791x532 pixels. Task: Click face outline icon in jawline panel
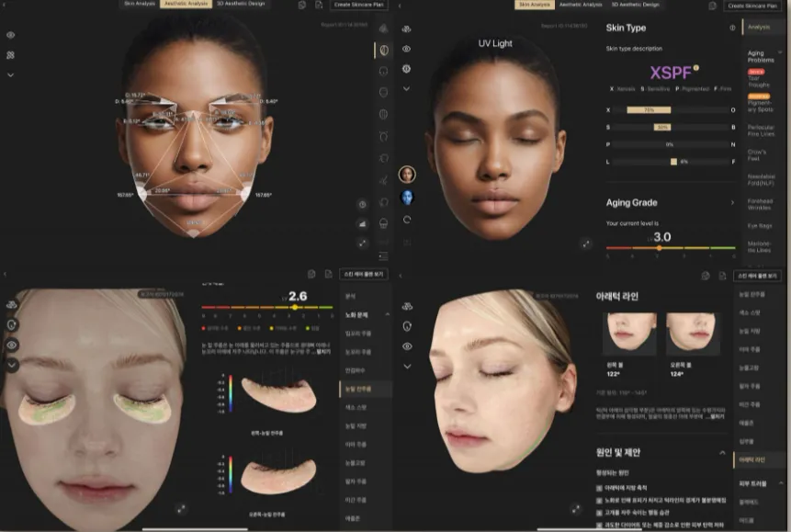click(x=407, y=326)
